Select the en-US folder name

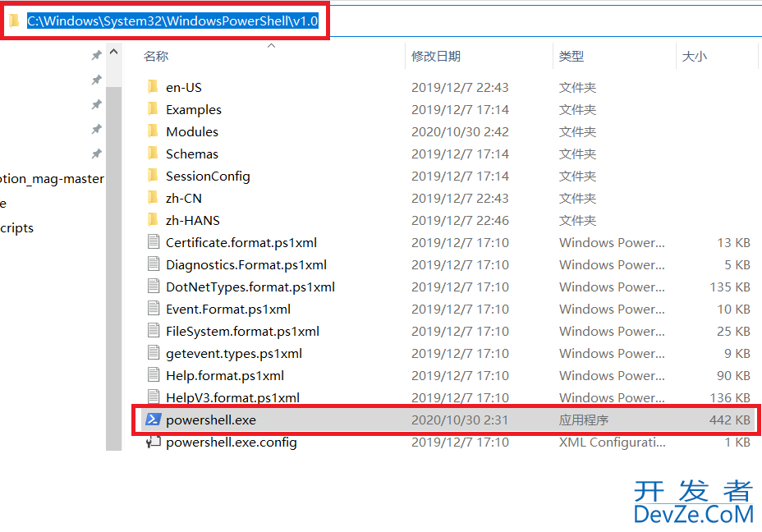coord(184,88)
